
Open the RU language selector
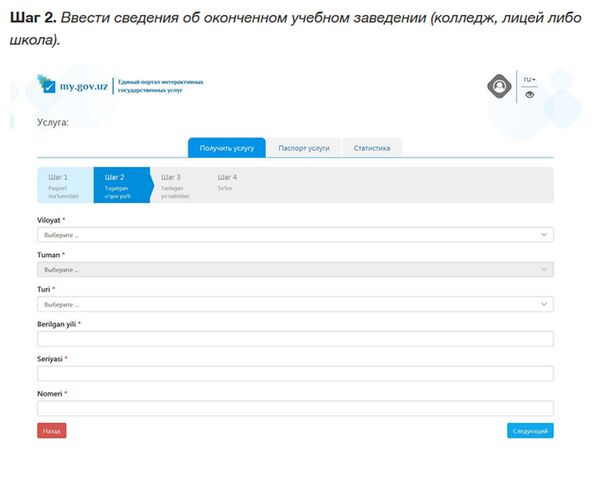point(530,79)
